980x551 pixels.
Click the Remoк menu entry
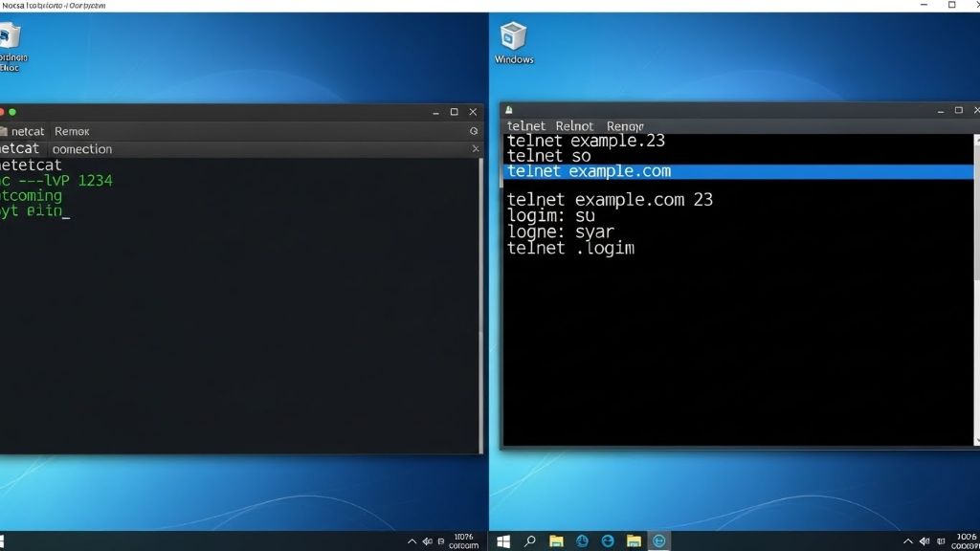tap(74, 131)
